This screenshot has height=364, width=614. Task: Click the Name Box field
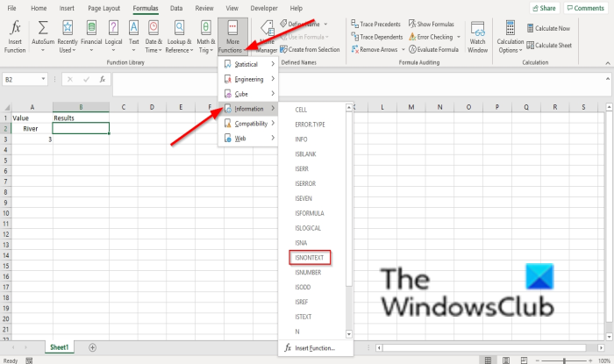[22, 80]
